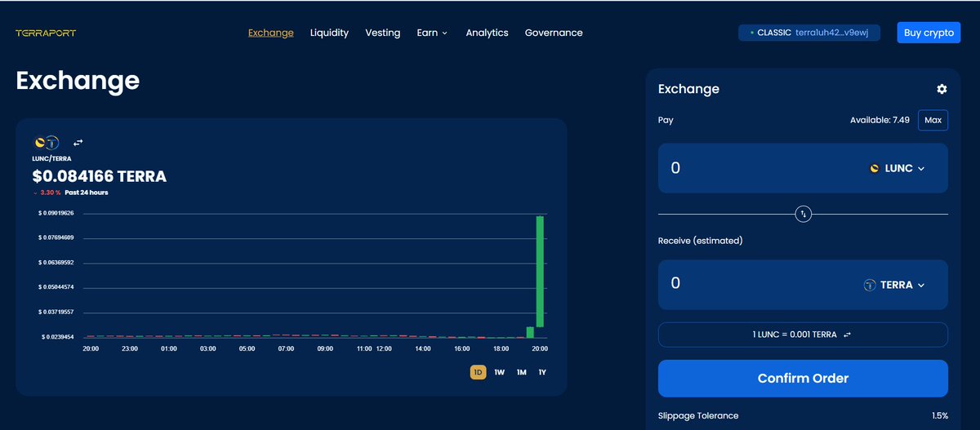The width and height of the screenshot is (980, 430).
Task: Open the TERRA token selector
Action: pos(894,285)
